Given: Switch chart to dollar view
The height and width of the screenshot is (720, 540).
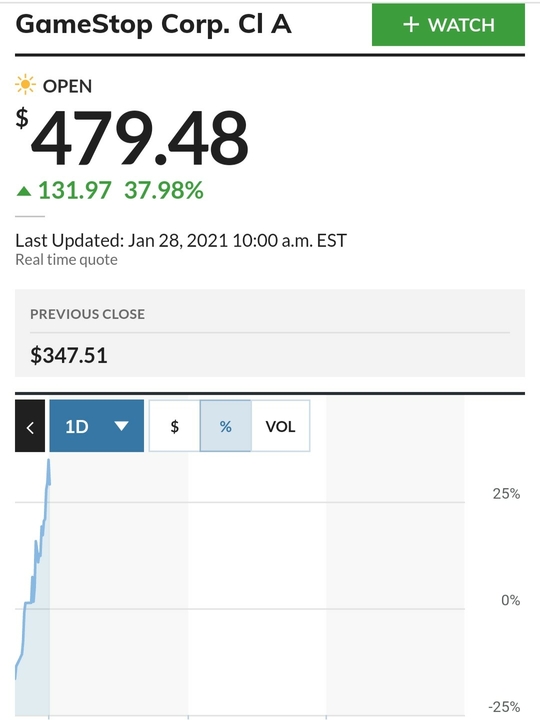Looking at the screenshot, I should pyautogui.click(x=174, y=426).
